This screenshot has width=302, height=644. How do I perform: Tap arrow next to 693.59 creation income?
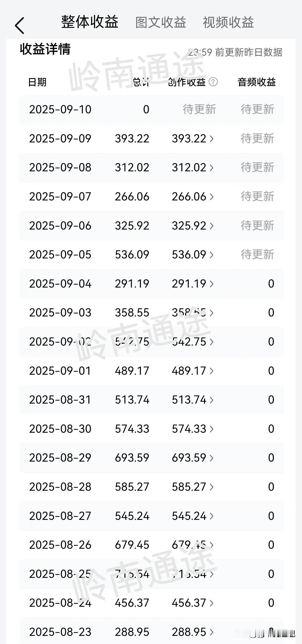tap(212, 457)
